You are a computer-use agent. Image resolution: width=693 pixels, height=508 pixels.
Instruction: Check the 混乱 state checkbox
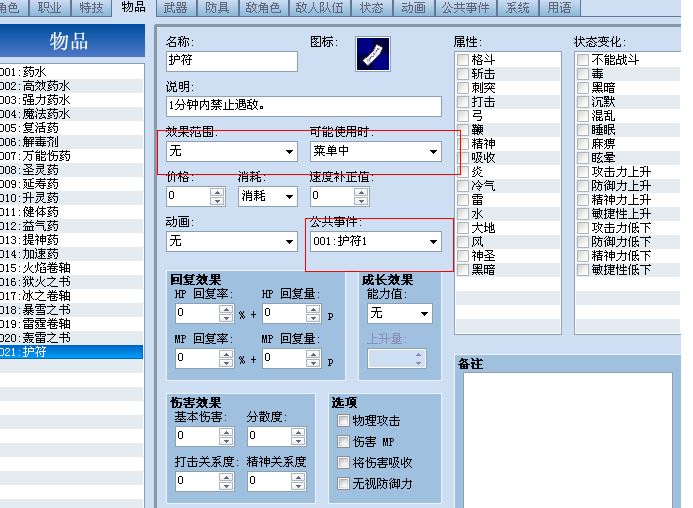pos(583,115)
